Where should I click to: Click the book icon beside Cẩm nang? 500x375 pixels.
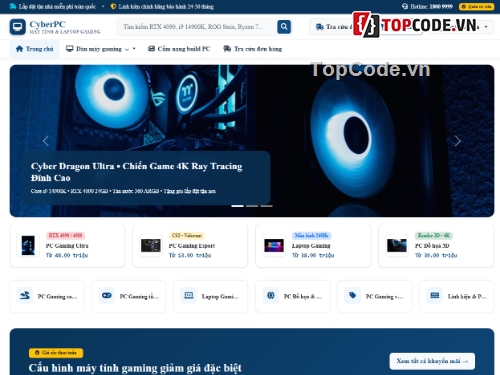151,49
